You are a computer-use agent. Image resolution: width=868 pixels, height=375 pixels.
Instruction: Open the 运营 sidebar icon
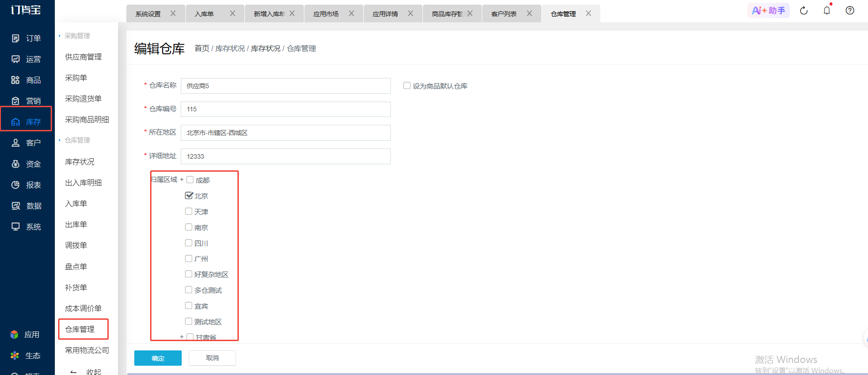pos(15,59)
